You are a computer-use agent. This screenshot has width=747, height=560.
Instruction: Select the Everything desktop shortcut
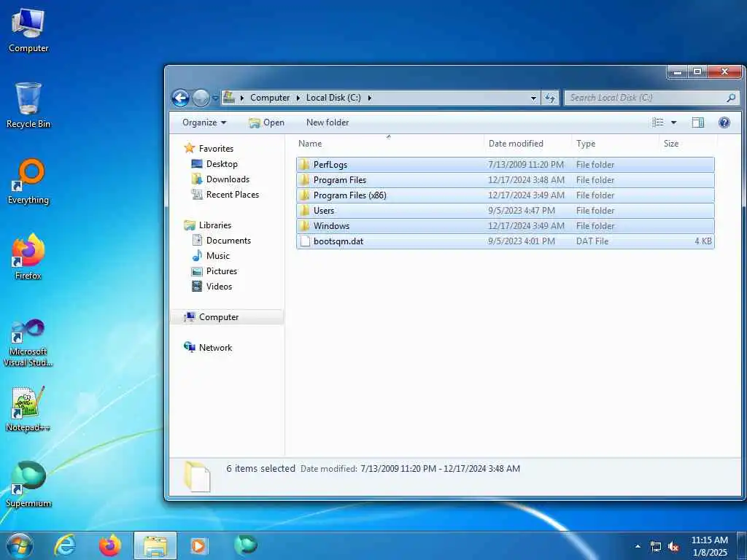pyautogui.click(x=28, y=182)
